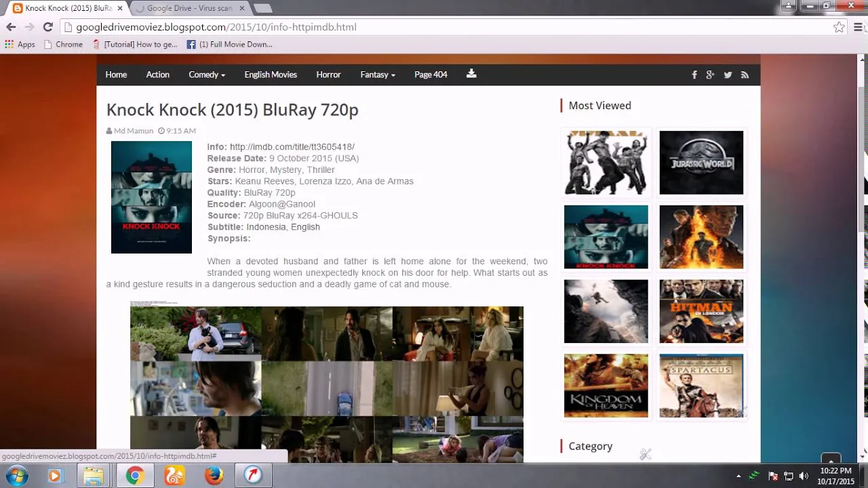Click the network tray icon

[x=789, y=476]
